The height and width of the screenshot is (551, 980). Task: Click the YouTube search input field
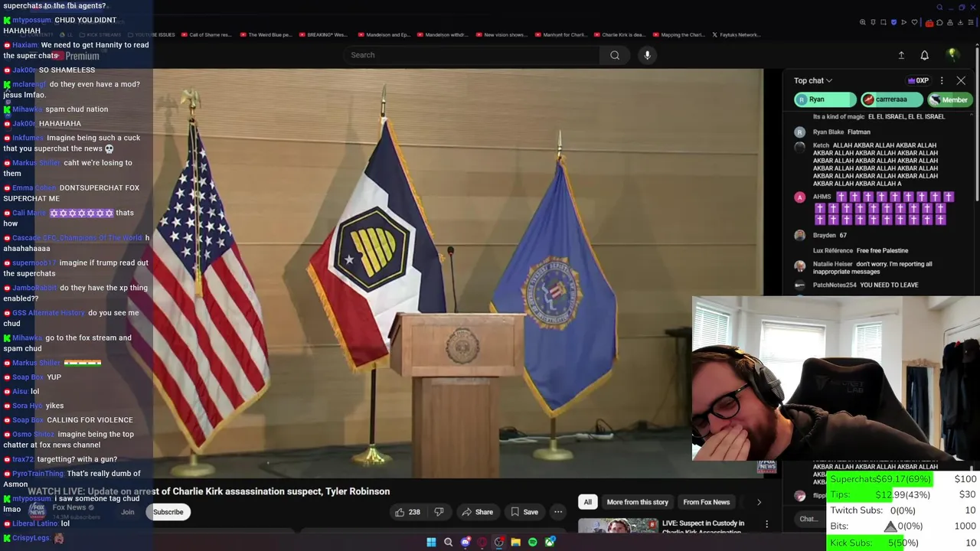tap(472, 55)
